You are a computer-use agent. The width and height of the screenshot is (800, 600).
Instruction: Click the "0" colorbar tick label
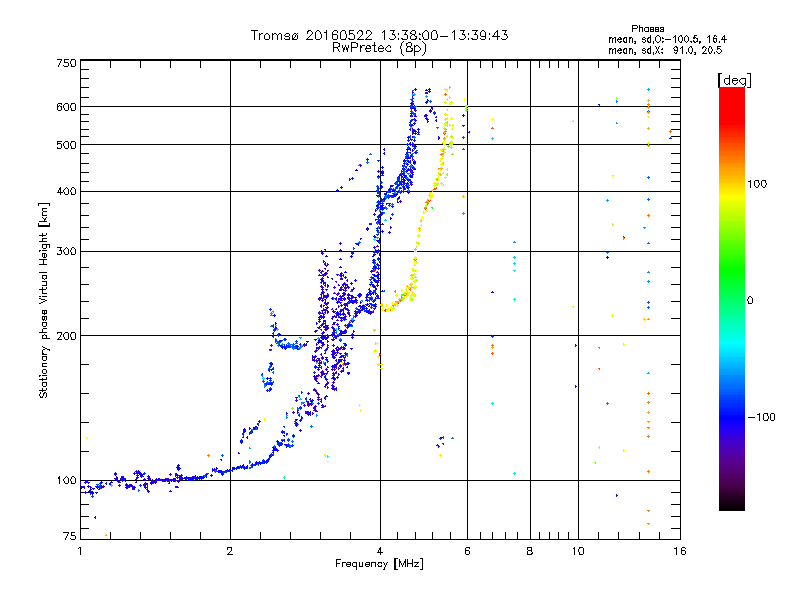750,300
